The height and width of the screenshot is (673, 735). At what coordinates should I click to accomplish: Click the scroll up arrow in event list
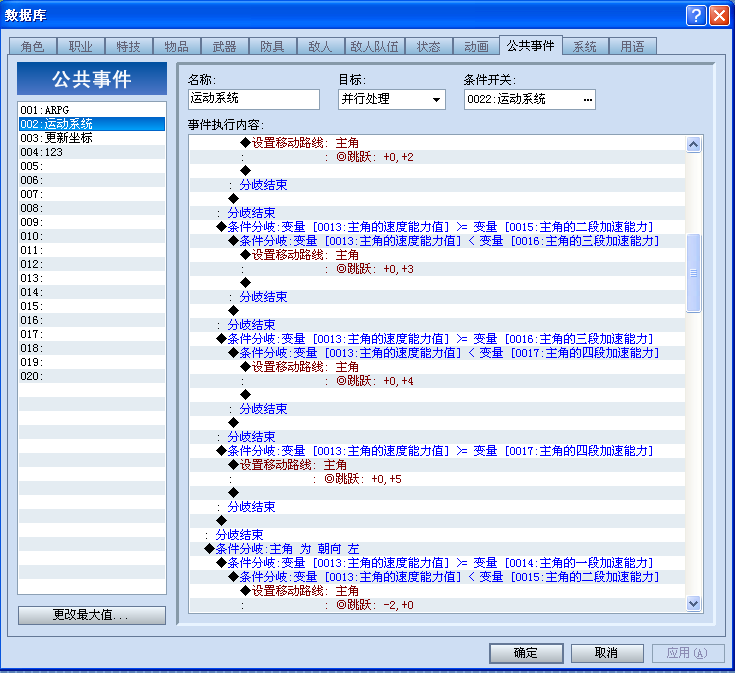click(x=693, y=144)
